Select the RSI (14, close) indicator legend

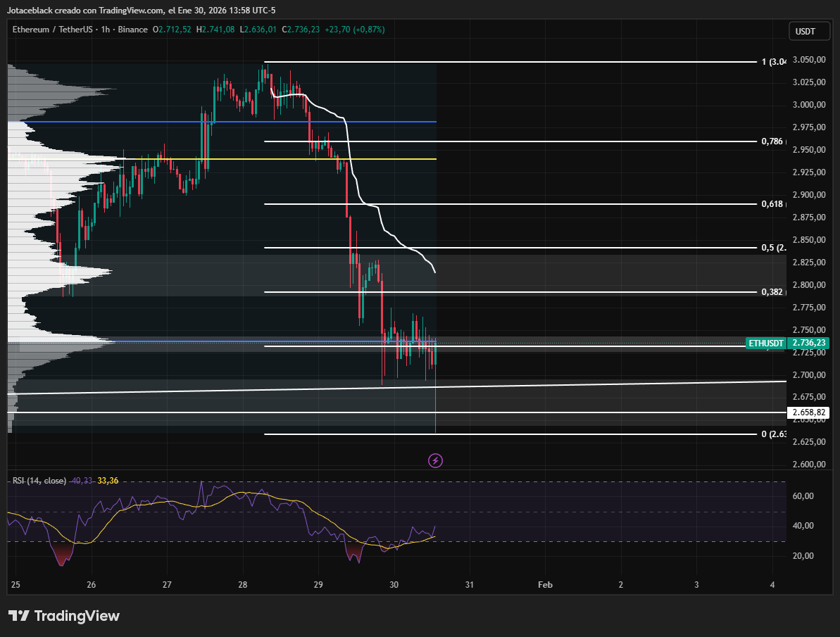(x=39, y=481)
